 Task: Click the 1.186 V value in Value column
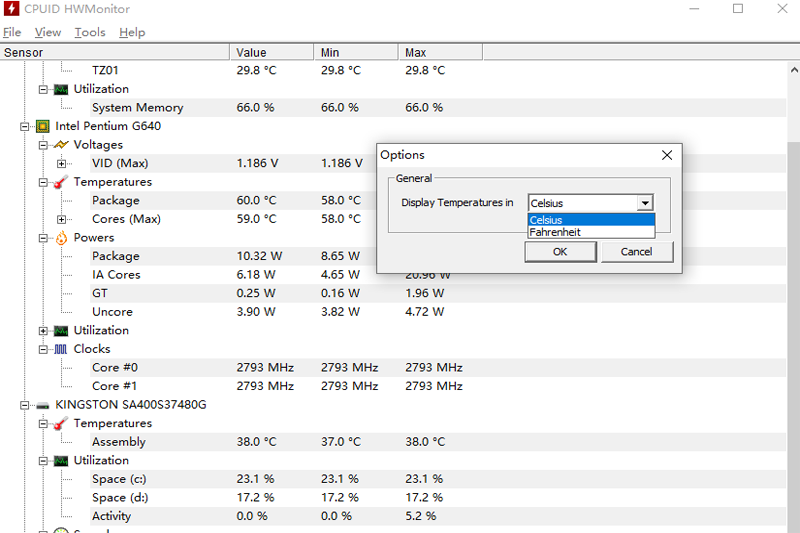click(258, 163)
